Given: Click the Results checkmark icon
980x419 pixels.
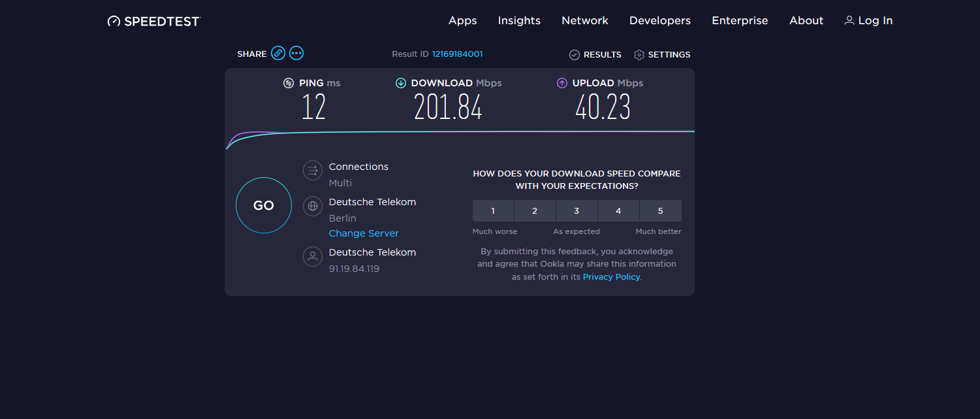Looking at the screenshot, I should 575,55.
